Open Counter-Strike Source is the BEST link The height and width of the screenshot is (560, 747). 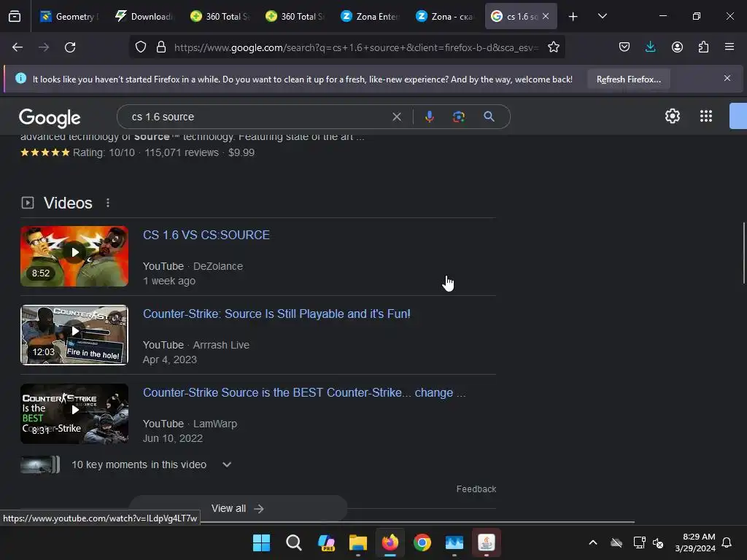pyautogui.click(x=304, y=392)
